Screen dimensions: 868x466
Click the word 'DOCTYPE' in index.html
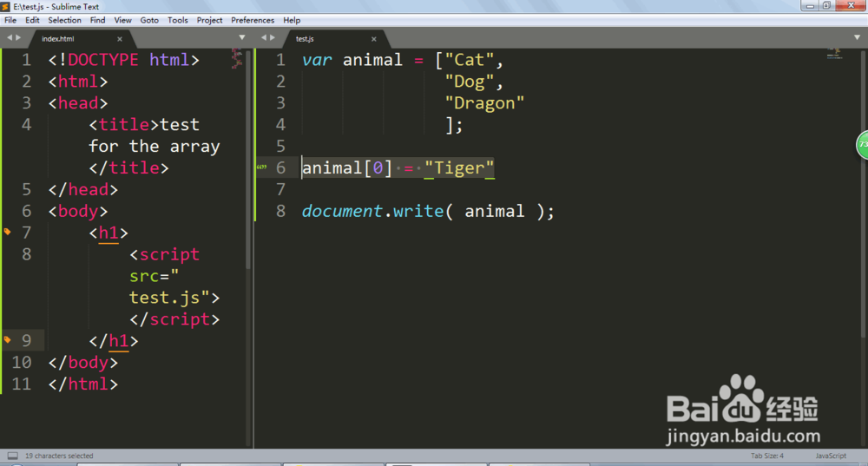point(103,60)
